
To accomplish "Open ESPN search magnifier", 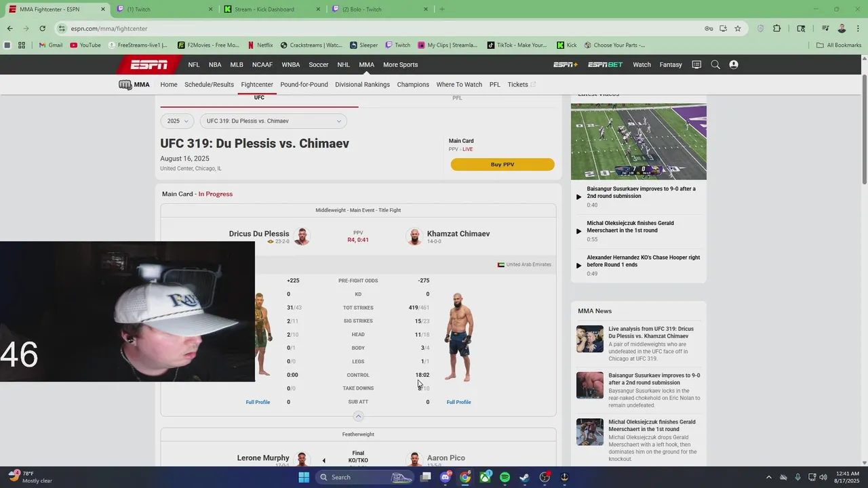I will (x=715, y=64).
